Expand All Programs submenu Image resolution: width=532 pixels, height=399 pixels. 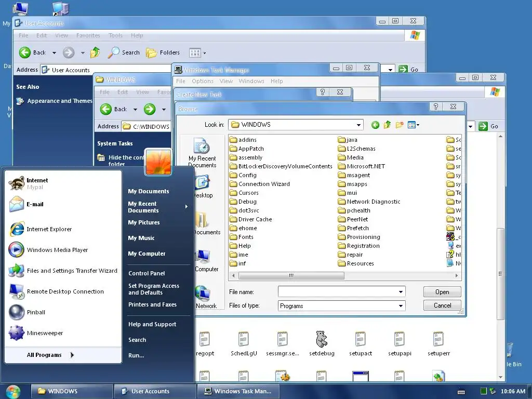coord(50,355)
